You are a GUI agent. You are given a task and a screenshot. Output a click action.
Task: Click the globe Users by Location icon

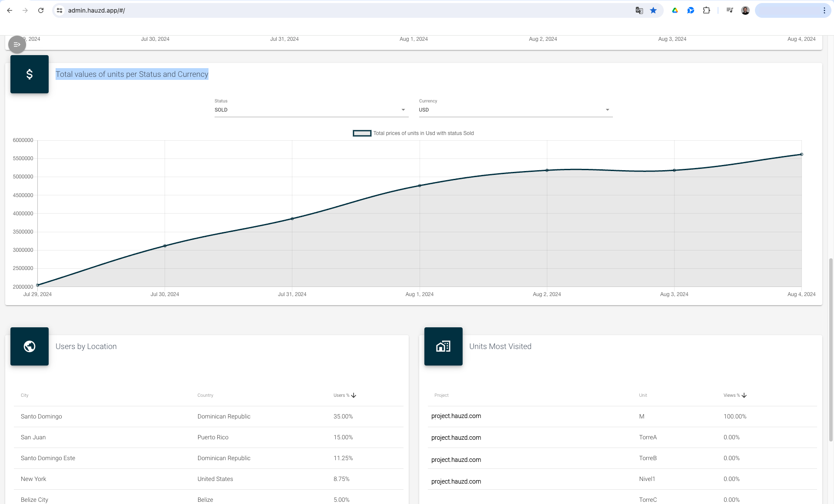[x=30, y=346]
